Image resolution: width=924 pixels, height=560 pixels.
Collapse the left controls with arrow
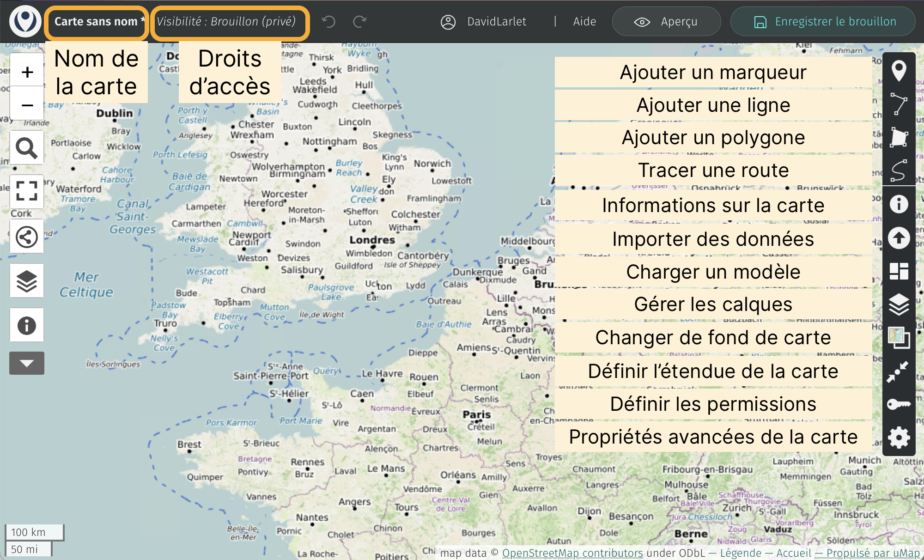[27, 363]
